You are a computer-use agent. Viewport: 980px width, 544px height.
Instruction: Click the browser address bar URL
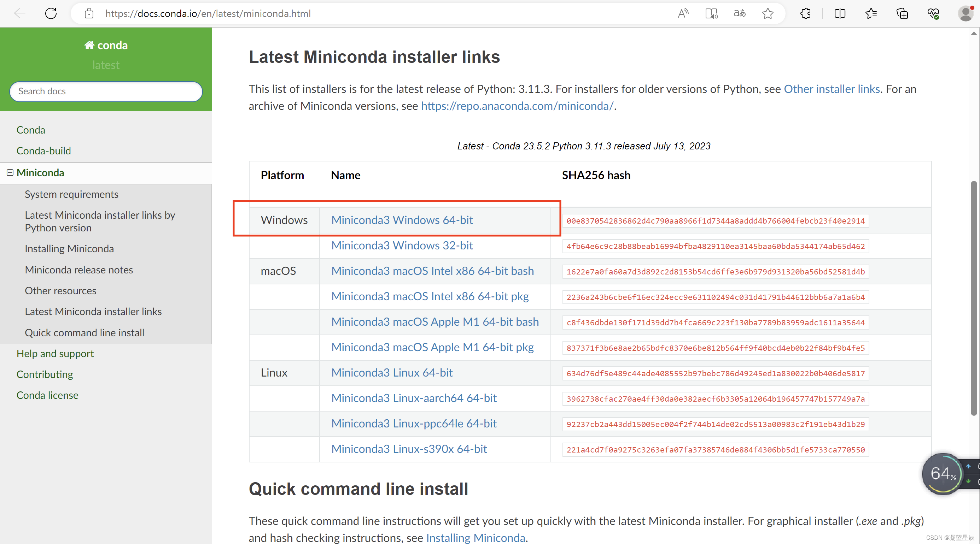click(x=208, y=14)
